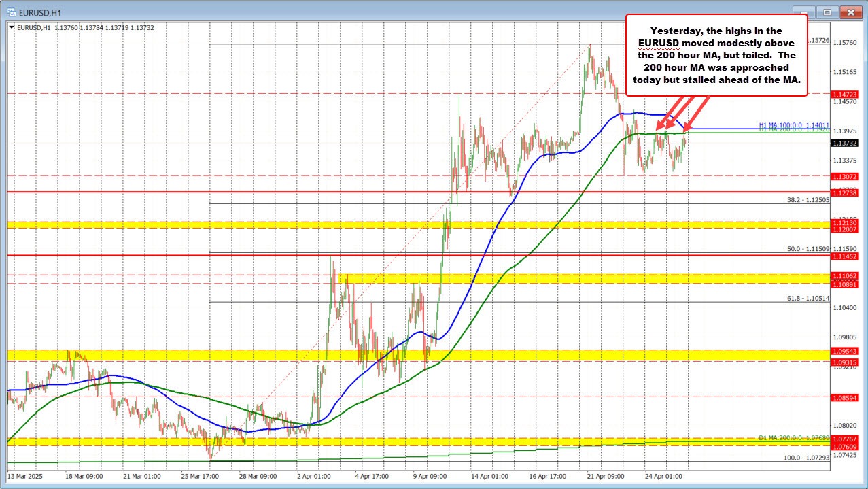Click the EURUSD,H1 window title tab
Viewport: 868px width, 489px height.
(x=41, y=12)
